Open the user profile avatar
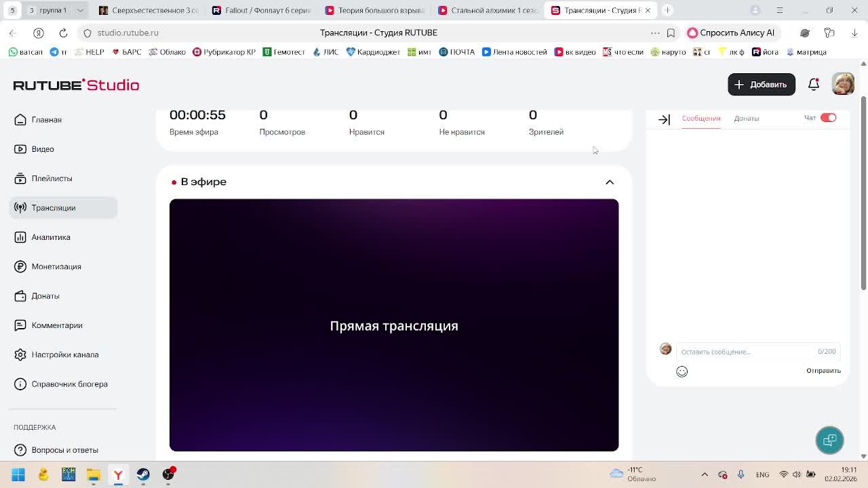Viewport: 868px width, 488px height. (843, 84)
